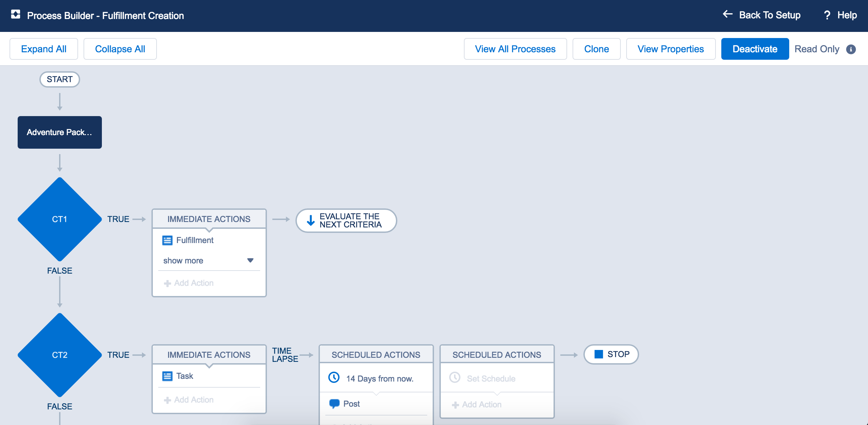Click the blue STOP square icon

click(x=599, y=354)
